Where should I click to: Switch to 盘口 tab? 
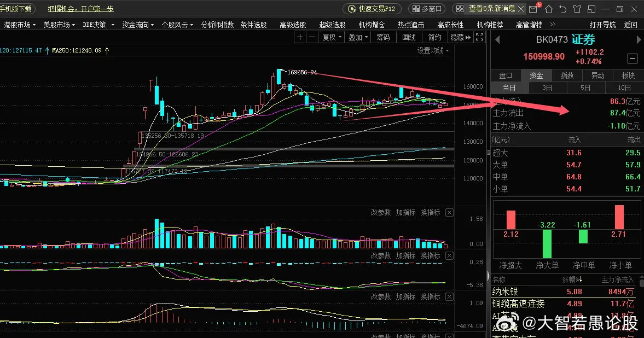[x=506, y=75]
